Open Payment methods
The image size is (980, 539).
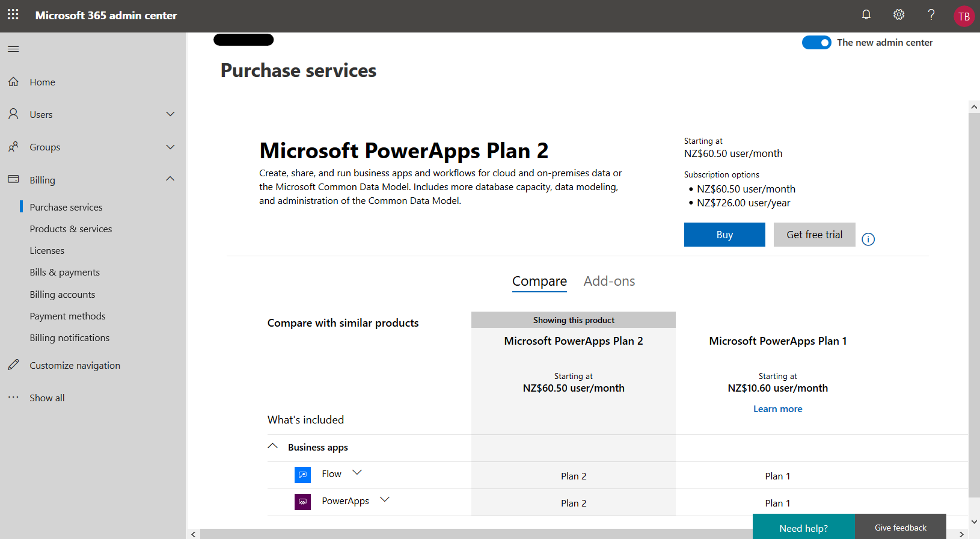tap(67, 316)
